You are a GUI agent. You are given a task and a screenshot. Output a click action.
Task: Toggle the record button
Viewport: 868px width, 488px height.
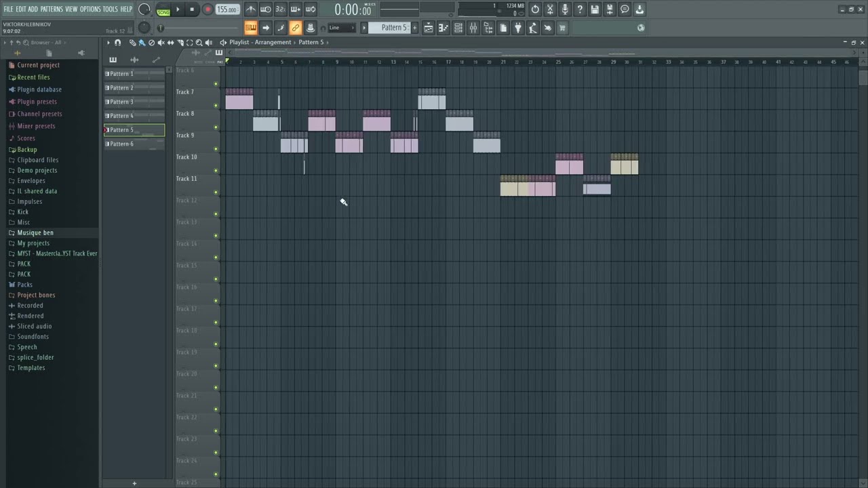click(x=208, y=9)
